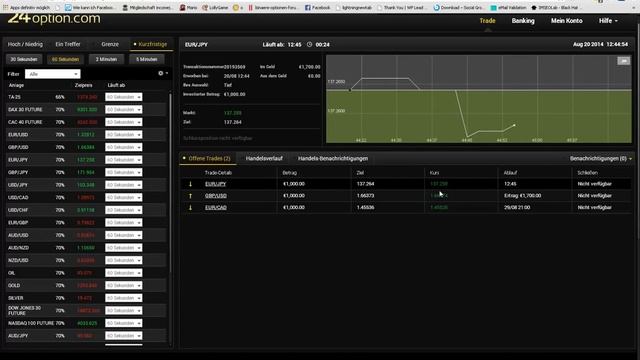
Task: Click the down arrow on EUR/JPY trade row
Action: click(190, 184)
